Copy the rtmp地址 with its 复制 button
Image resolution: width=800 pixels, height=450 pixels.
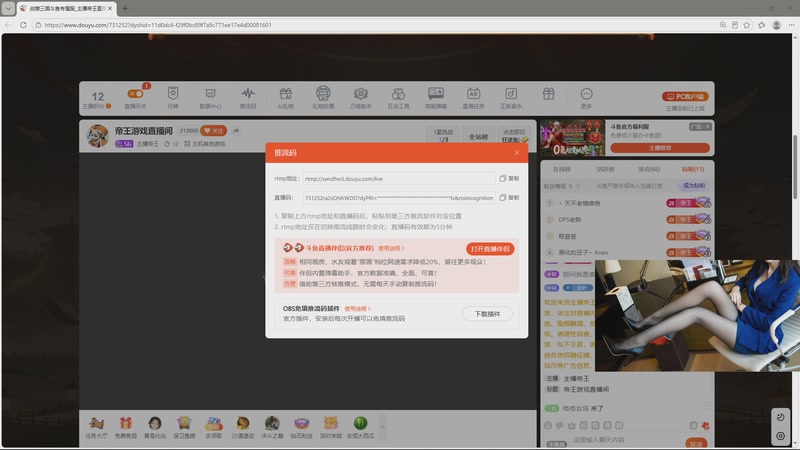pyautogui.click(x=509, y=179)
